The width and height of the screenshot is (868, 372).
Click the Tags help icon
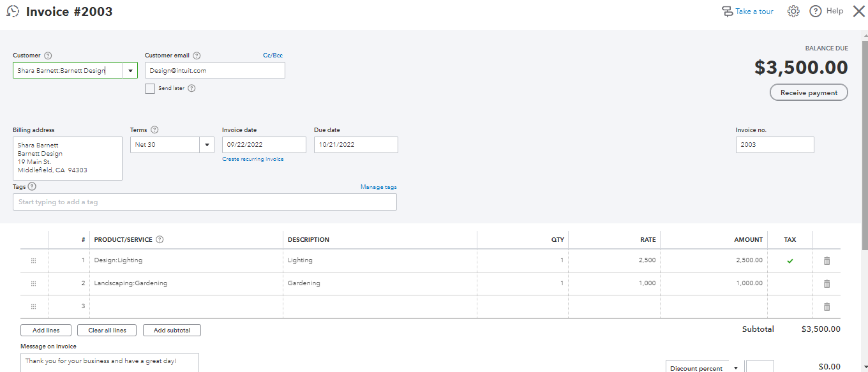(x=32, y=186)
